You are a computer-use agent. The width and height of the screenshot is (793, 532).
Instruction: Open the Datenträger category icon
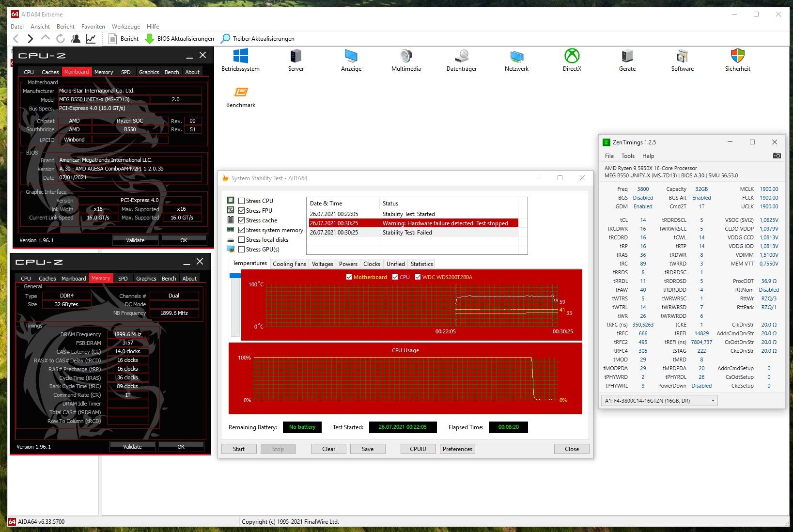(462, 60)
